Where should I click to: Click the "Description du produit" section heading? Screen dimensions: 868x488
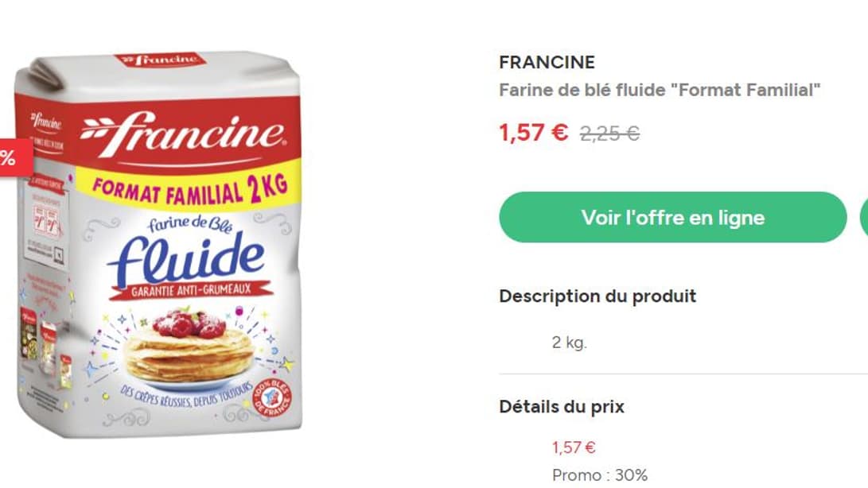pos(597,296)
